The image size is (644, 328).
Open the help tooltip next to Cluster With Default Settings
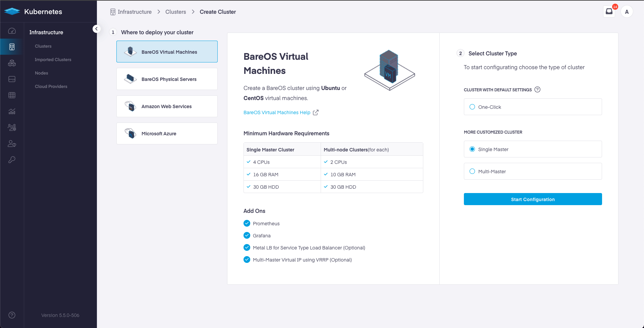[x=538, y=89]
